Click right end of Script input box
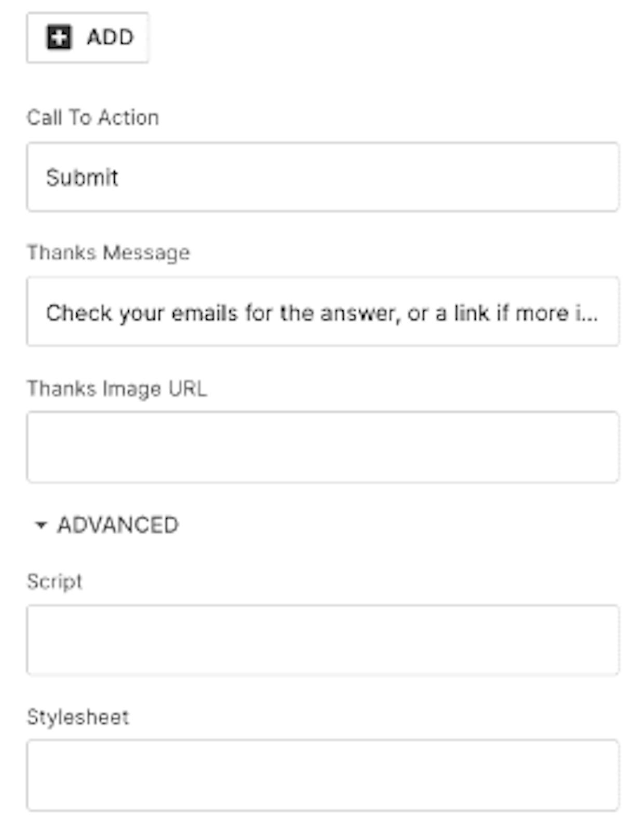The width and height of the screenshot is (644, 819). coord(602,640)
